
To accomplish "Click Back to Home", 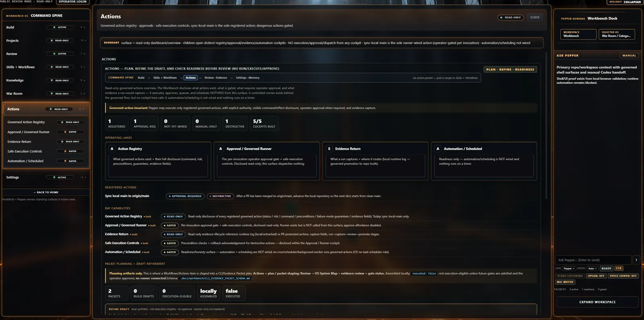I will tap(46, 192).
